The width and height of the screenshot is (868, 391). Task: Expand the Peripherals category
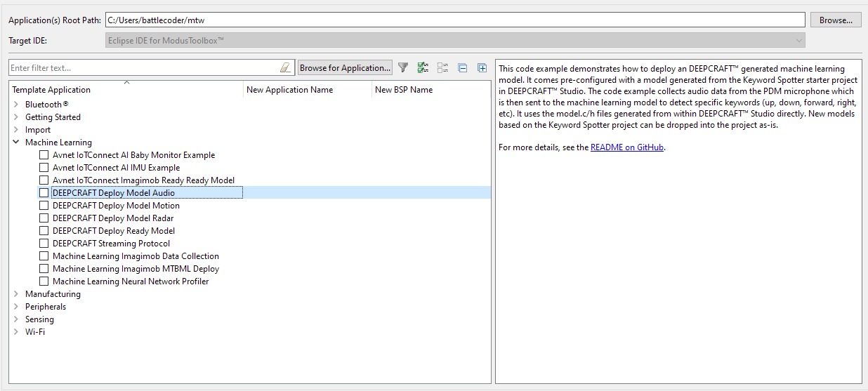pos(16,307)
